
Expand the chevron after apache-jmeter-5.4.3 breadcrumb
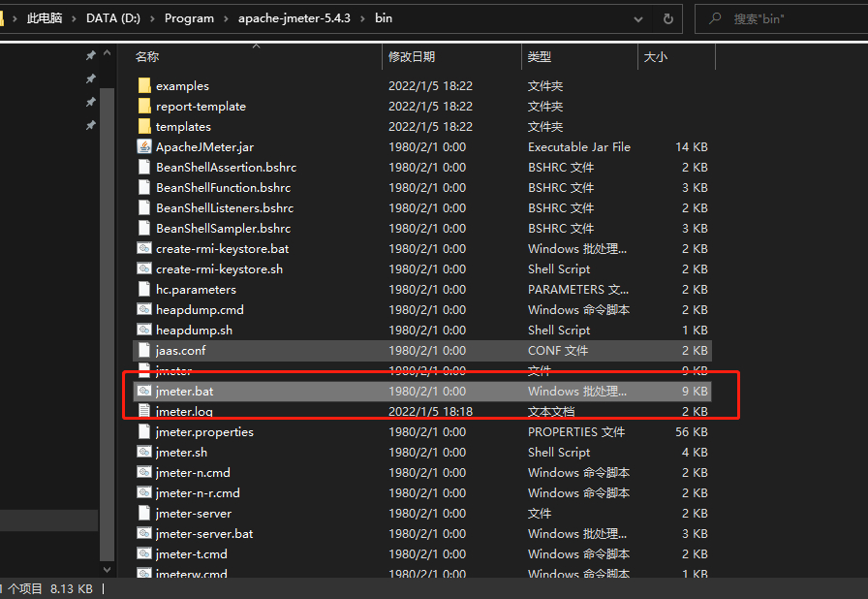point(362,18)
